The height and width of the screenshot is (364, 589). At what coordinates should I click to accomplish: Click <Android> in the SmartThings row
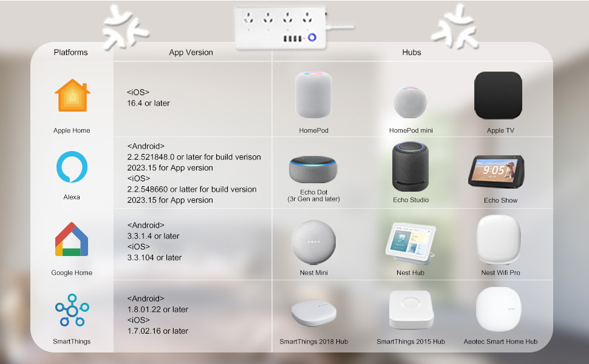(x=146, y=298)
